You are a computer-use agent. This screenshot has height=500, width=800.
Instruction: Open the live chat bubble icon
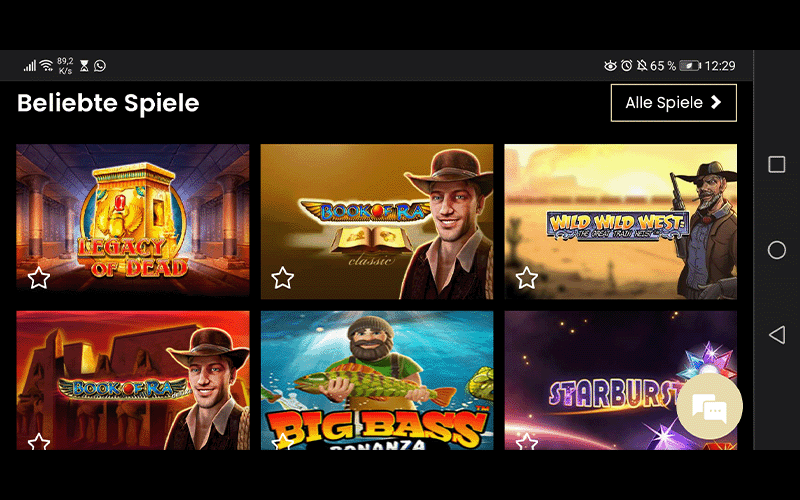709,406
